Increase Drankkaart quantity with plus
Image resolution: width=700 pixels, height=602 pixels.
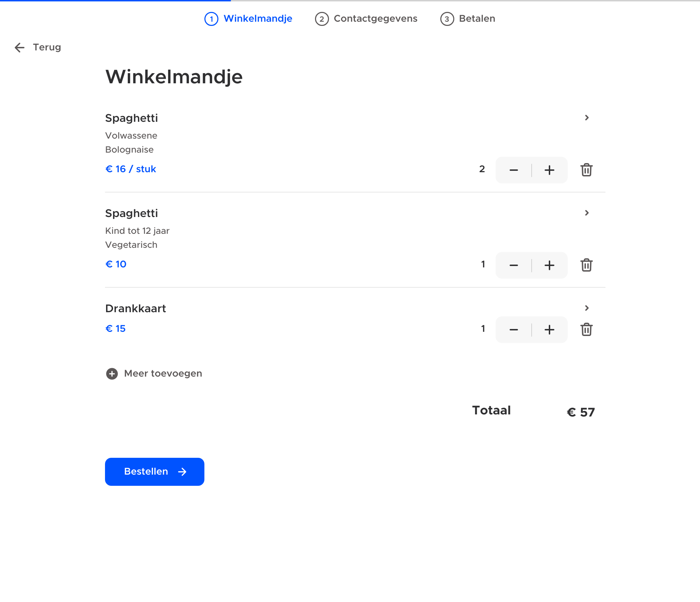pyautogui.click(x=549, y=330)
